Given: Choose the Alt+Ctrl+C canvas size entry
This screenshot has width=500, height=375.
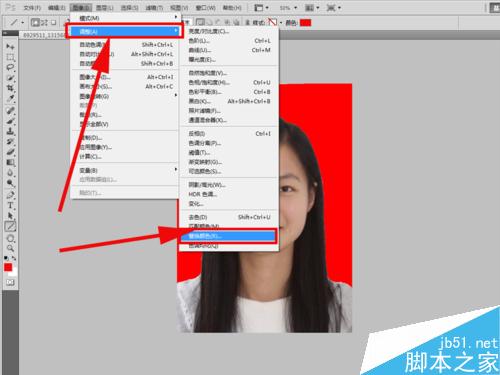Looking at the screenshot, I should point(125,86).
